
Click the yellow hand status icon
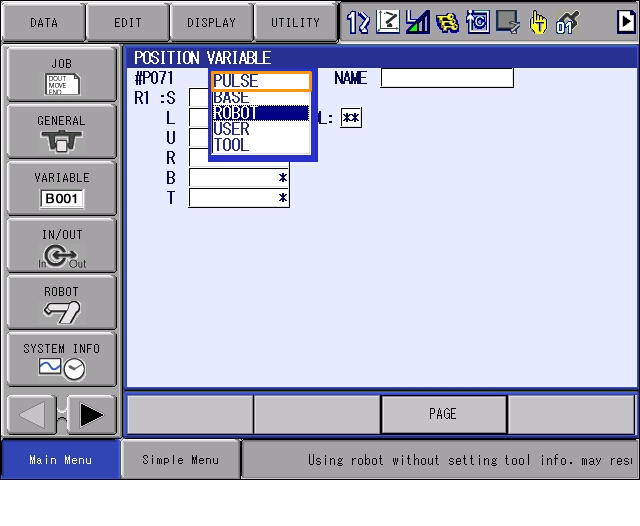[x=538, y=22]
